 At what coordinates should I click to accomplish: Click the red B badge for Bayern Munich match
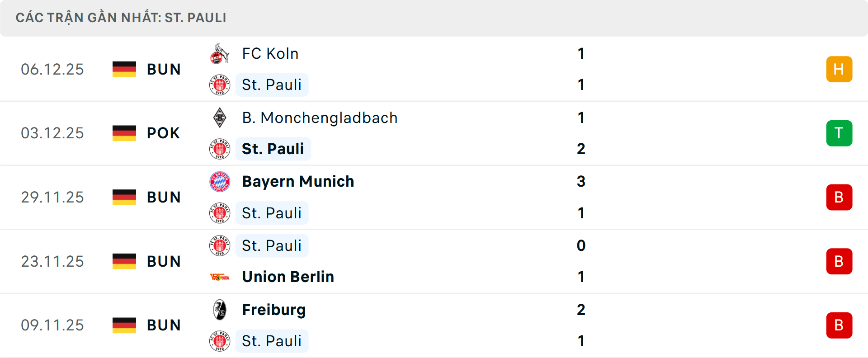[x=839, y=197]
